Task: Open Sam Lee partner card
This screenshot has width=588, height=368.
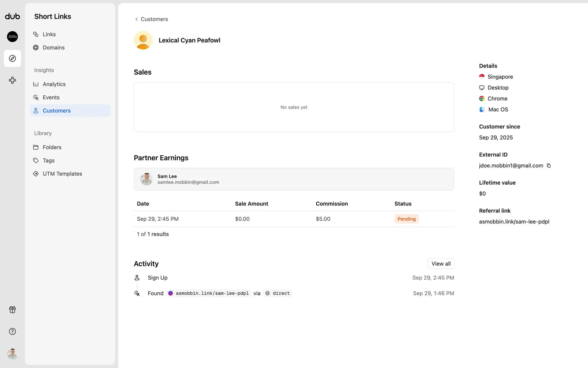Action: [x=293, y=179]
